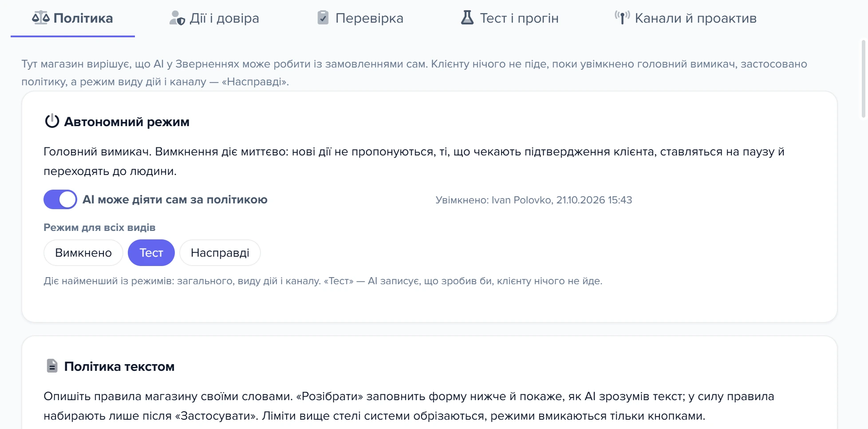868x429 pixels.
Task: Go to Тест і прогін tab
Action: (509, 18)
